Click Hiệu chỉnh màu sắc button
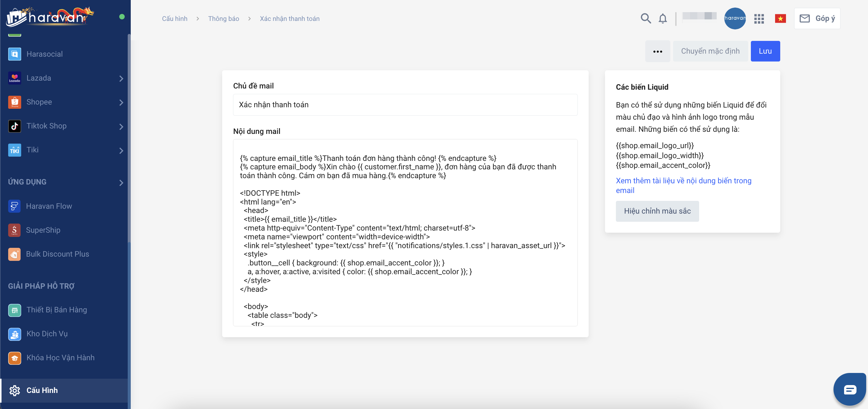 tap(657, 211)
